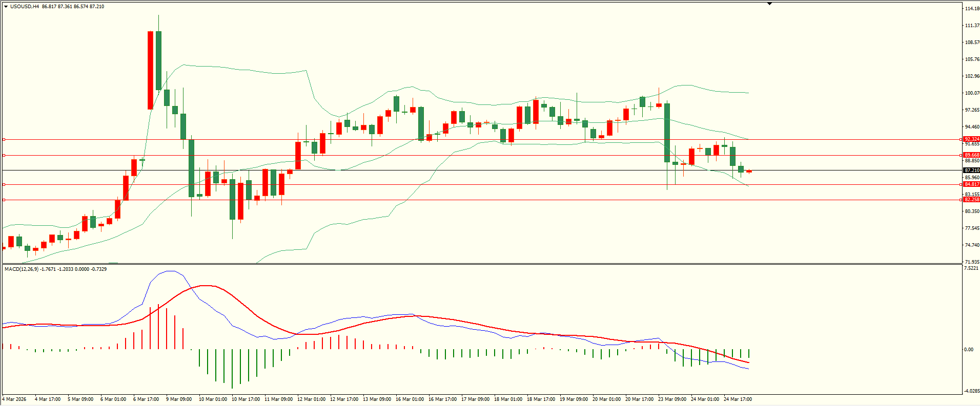
Task: Click the 82.258 red price label
Action: (x=971, y=200)
